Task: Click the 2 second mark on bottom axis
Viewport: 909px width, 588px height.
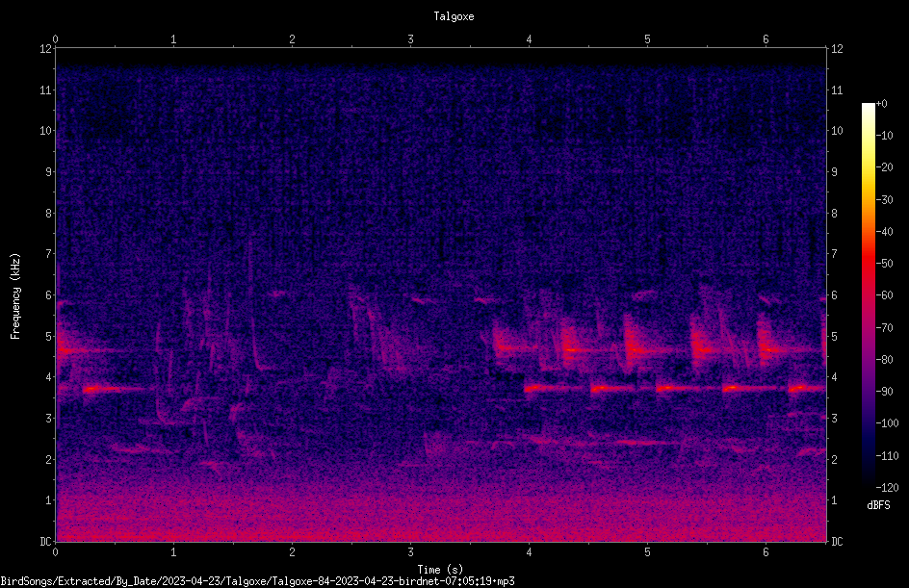Action: point(292,552)
